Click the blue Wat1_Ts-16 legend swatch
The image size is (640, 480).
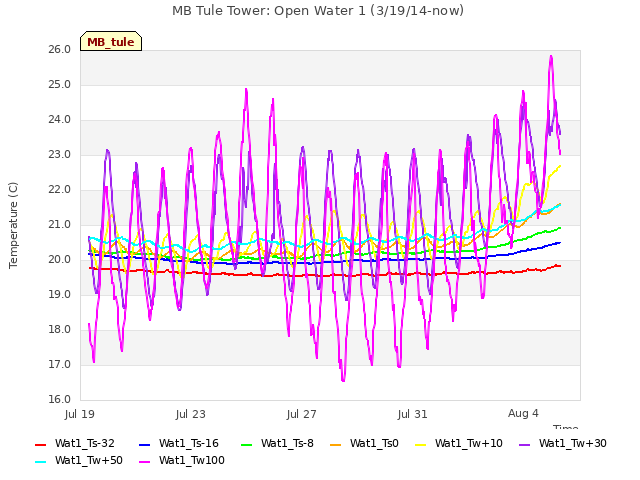click(x=145, y=444)
